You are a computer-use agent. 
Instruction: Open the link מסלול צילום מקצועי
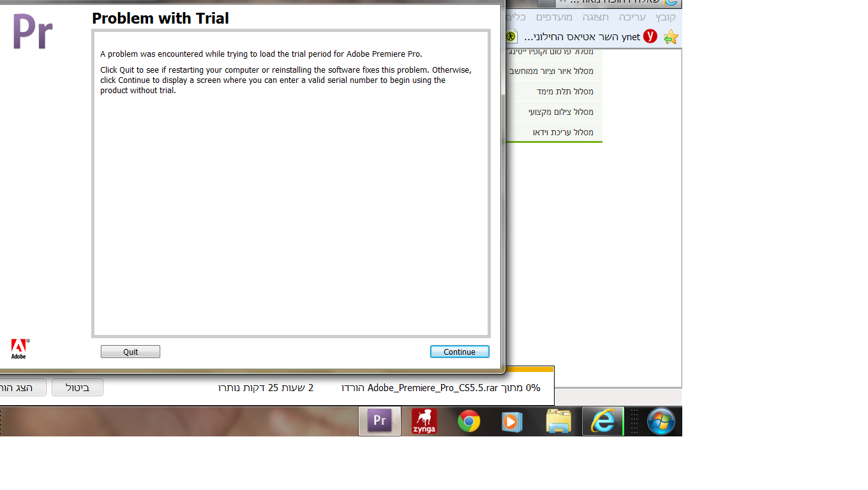coord(561,112)
